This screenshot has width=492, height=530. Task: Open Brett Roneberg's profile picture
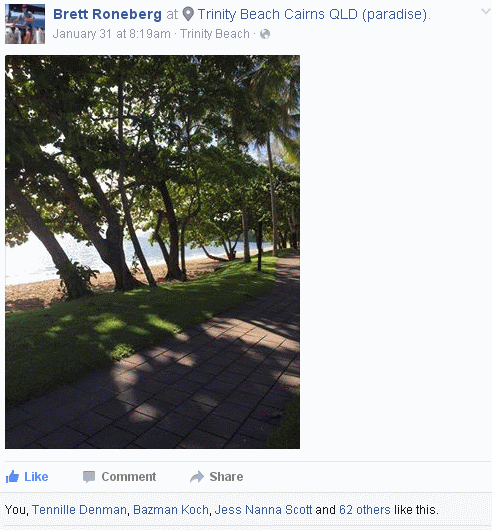pos(25,24)
